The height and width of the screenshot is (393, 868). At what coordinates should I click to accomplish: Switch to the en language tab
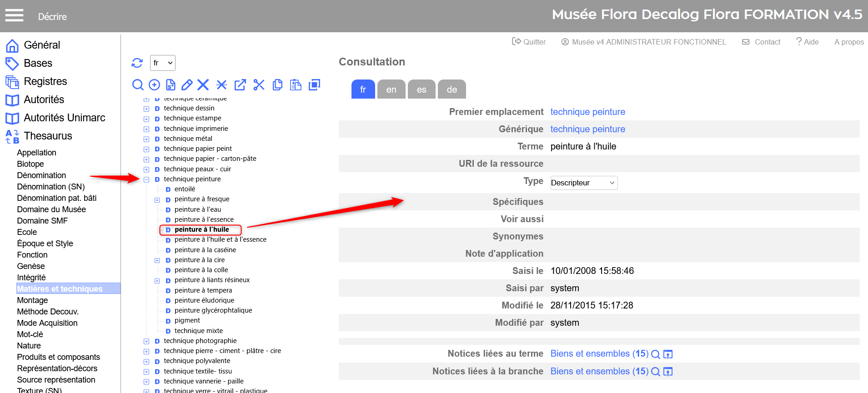[x=391, y=90]
